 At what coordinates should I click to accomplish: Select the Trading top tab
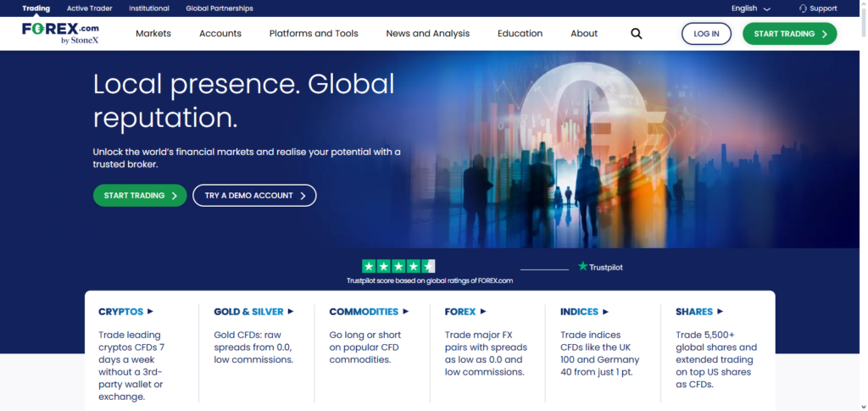click(36, 8)
